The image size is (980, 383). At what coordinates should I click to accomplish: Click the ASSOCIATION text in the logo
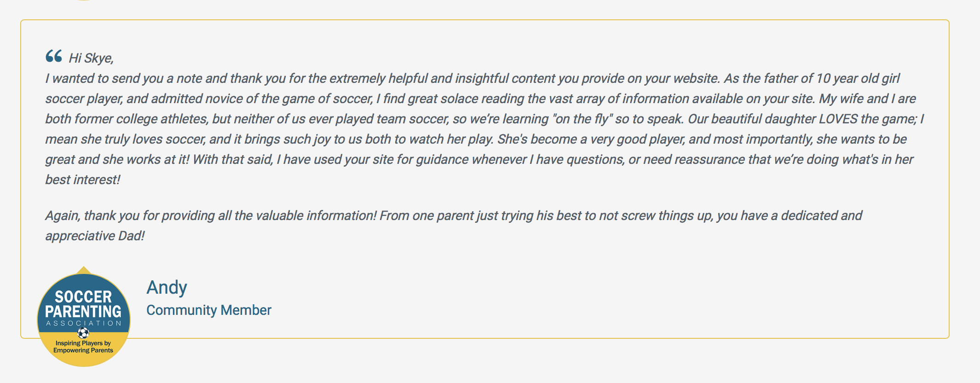[x=83, y=323]
